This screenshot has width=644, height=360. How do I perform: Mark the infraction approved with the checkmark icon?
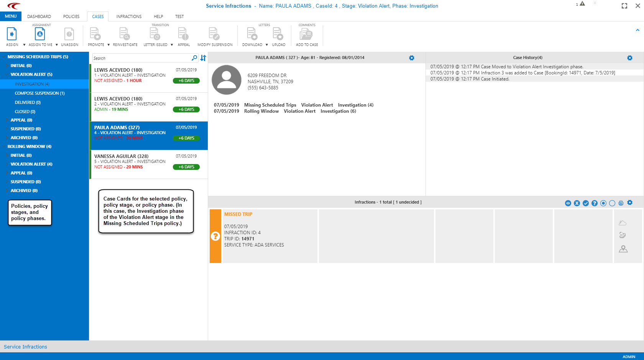click(x=586, y=203)
